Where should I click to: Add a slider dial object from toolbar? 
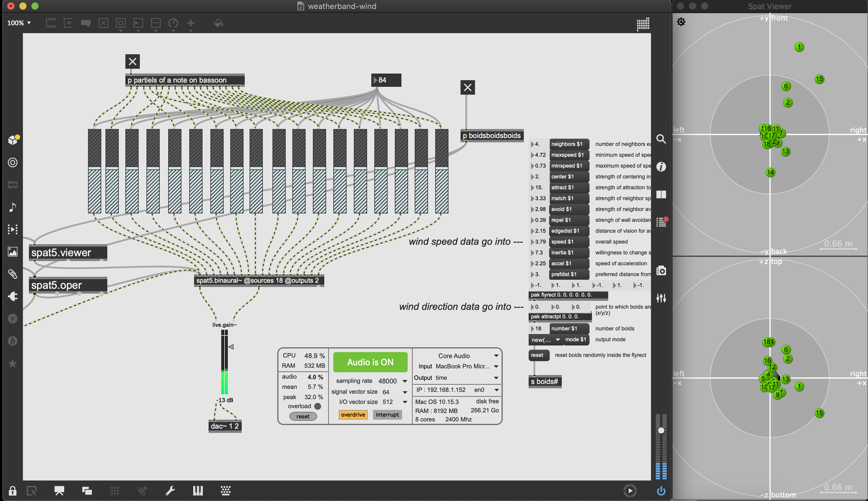[173, 23]
